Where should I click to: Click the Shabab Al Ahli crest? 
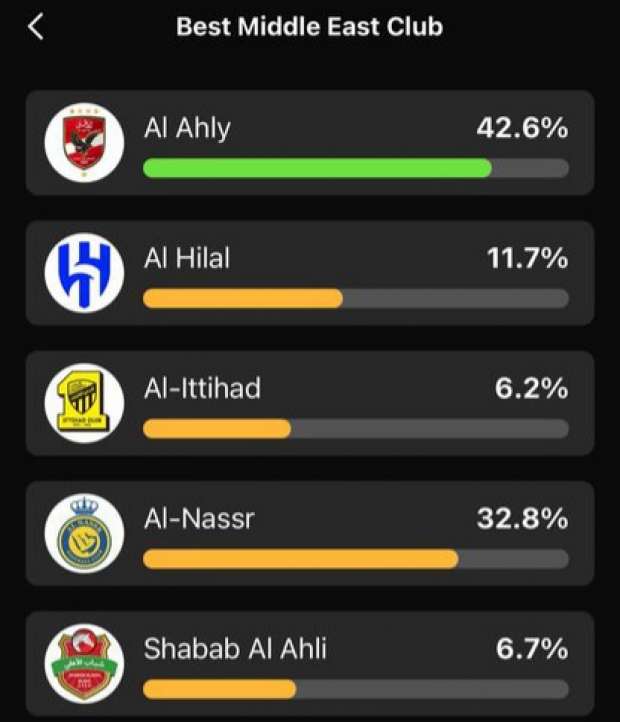tap(84, 664)
